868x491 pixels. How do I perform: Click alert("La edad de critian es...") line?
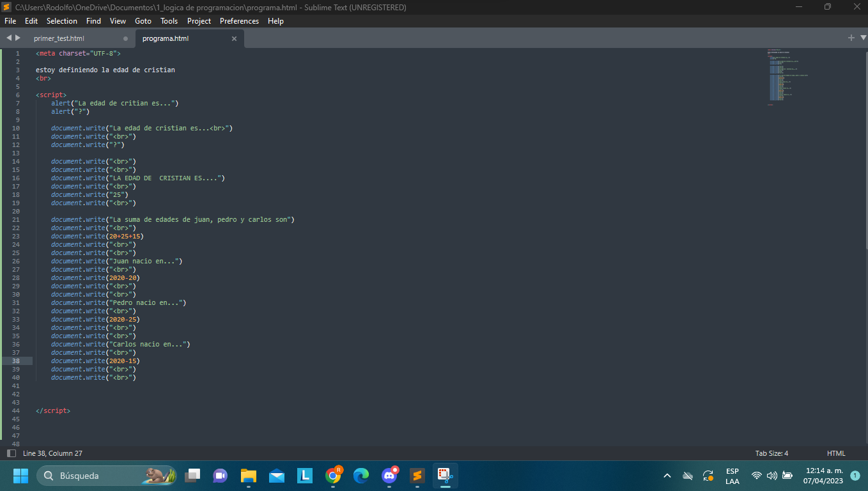point(115,103)
